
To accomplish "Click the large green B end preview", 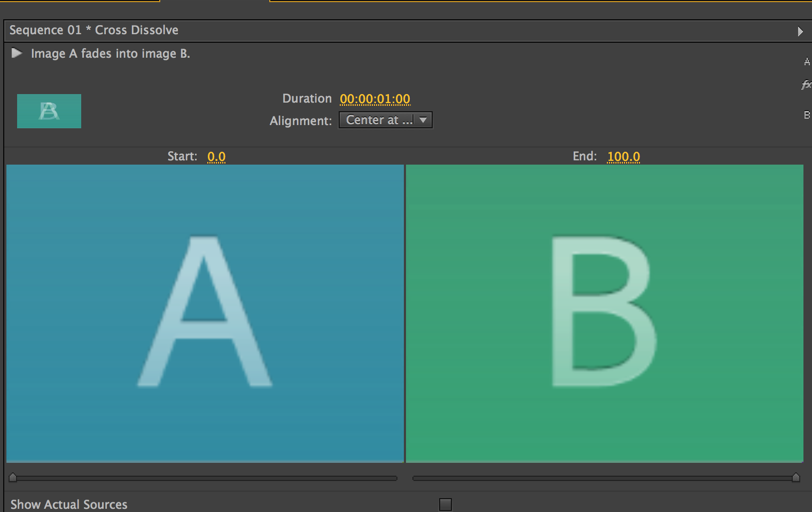I will [604, 313].
